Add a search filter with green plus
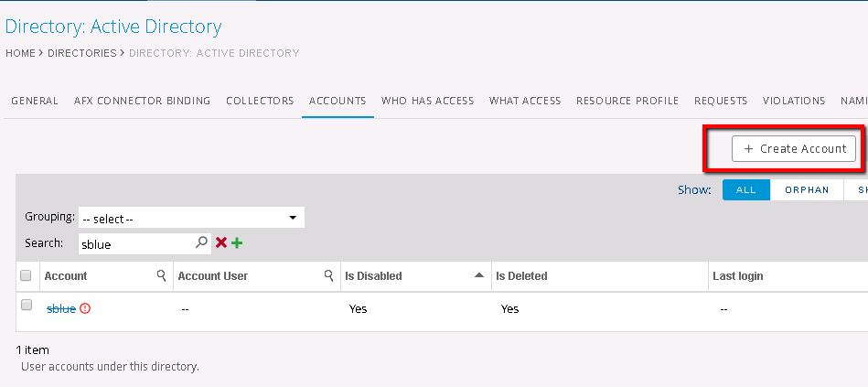Image resolution: width=868 pixels, height=387 pixels. (x=237, y=243)
